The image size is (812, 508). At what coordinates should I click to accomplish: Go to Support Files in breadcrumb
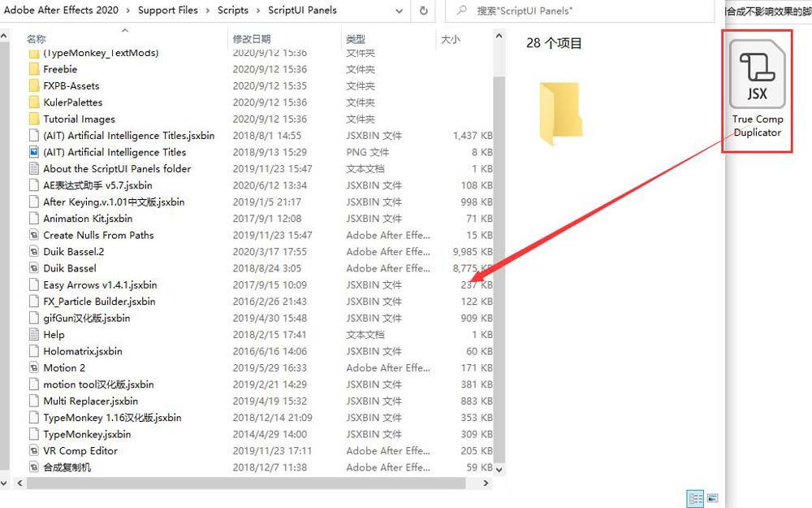168,10
